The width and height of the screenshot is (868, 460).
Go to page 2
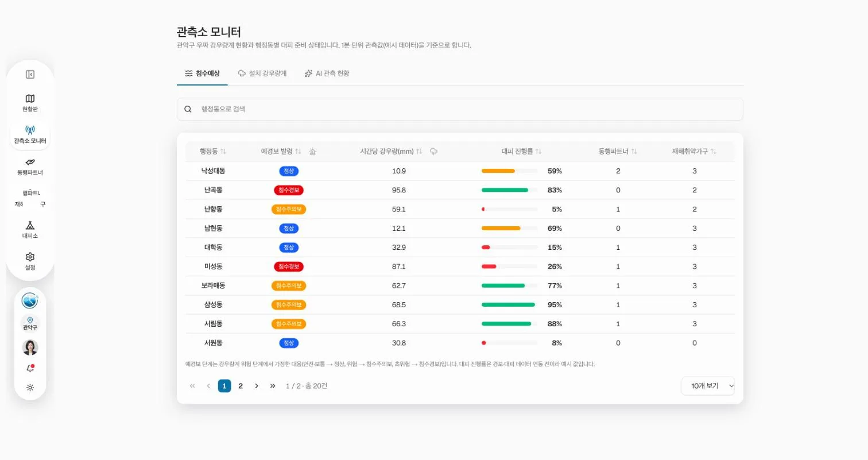pos(241,386)
